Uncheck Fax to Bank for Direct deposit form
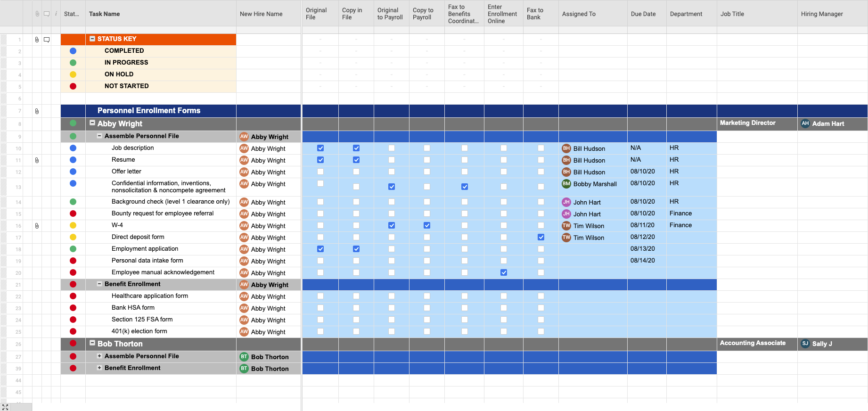Viewport: 868px width, 411px height. tap(541, 237)
